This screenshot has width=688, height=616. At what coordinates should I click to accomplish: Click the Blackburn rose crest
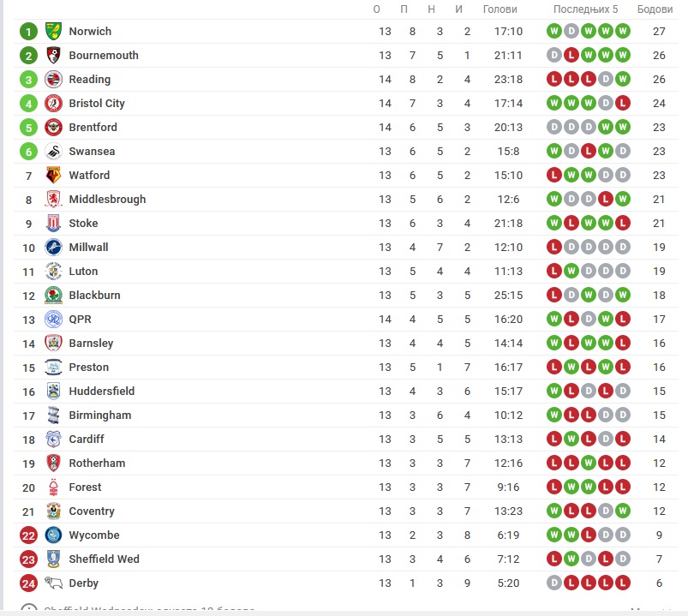tap(53, 296)
